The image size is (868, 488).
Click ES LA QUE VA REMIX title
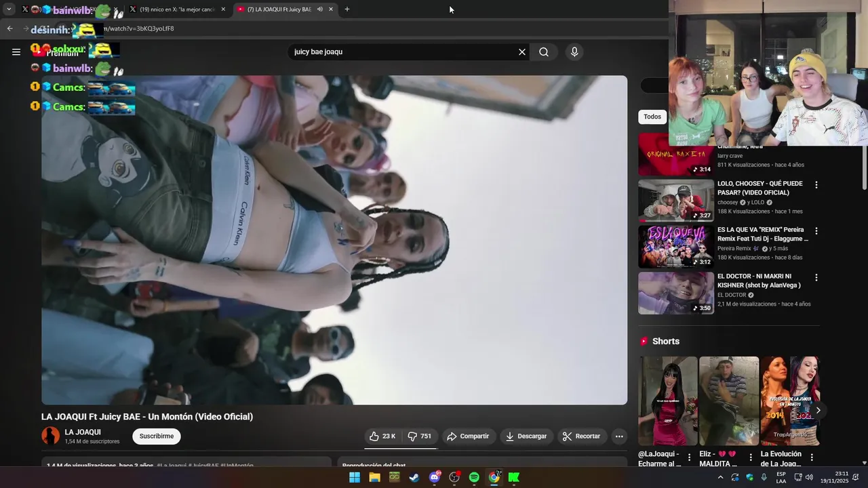click(763, 235)
